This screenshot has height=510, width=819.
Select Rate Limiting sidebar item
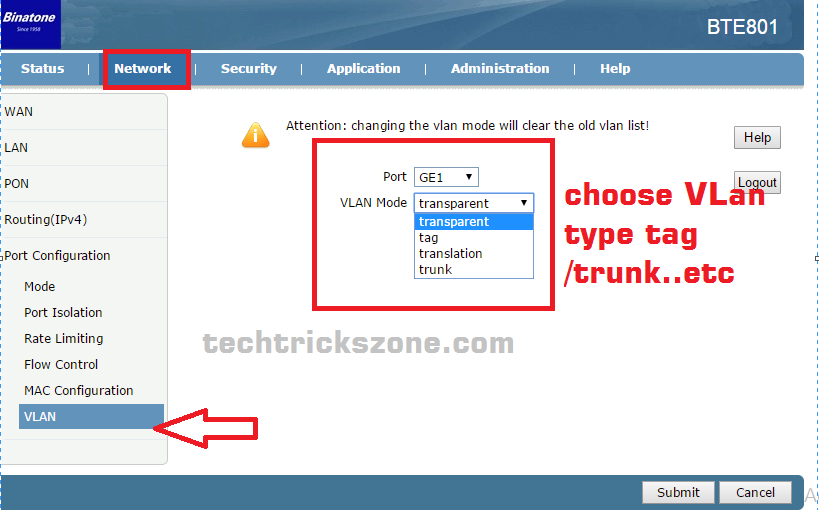click(64, 339)
